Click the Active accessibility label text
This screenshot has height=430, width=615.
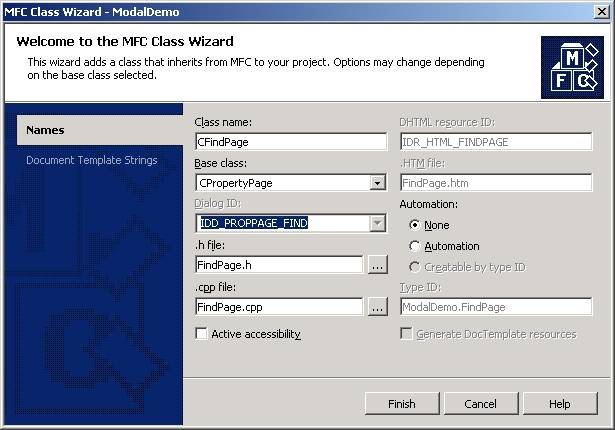256,334
